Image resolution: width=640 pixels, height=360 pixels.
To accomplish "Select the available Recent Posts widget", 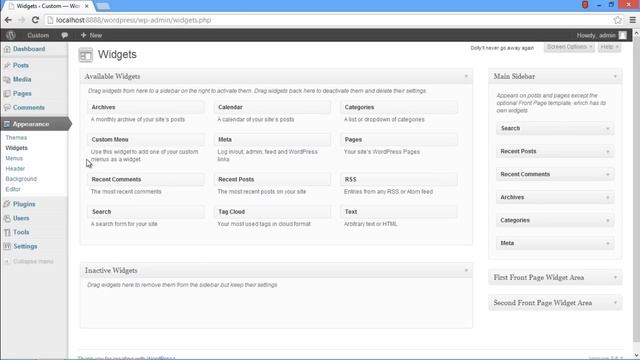I will (272, 180).
